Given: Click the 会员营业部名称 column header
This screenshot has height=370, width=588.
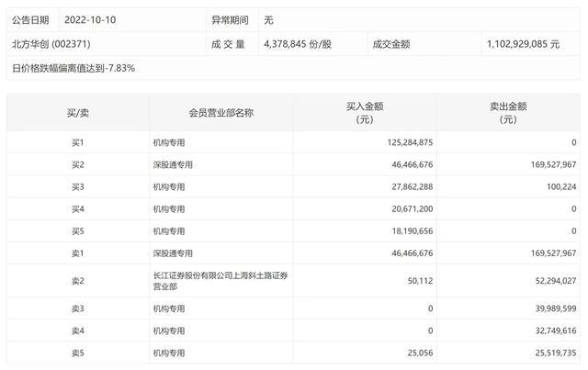Looking at the screenshot, I should (x=221, y=113).
